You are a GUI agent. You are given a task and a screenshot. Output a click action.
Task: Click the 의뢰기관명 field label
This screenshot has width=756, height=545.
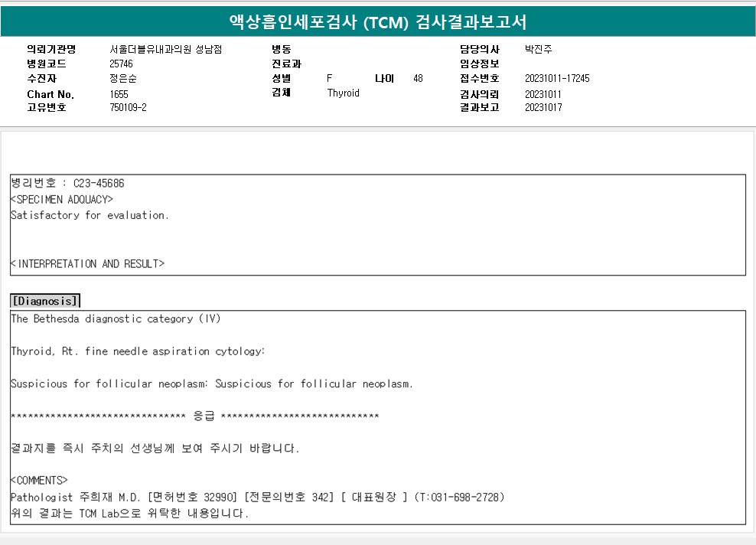(x=51, y=49)
